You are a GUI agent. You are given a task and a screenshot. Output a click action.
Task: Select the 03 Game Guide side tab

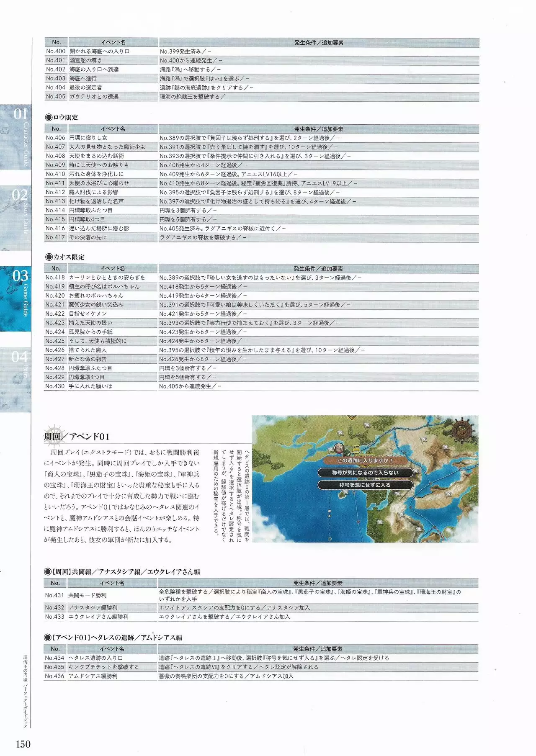[x=16, y=298]
